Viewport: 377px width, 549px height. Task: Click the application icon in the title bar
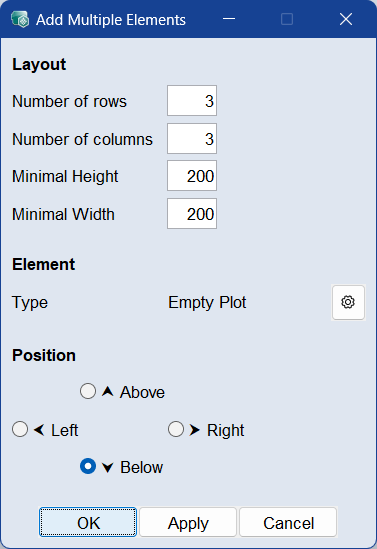(x=20, y=19)
